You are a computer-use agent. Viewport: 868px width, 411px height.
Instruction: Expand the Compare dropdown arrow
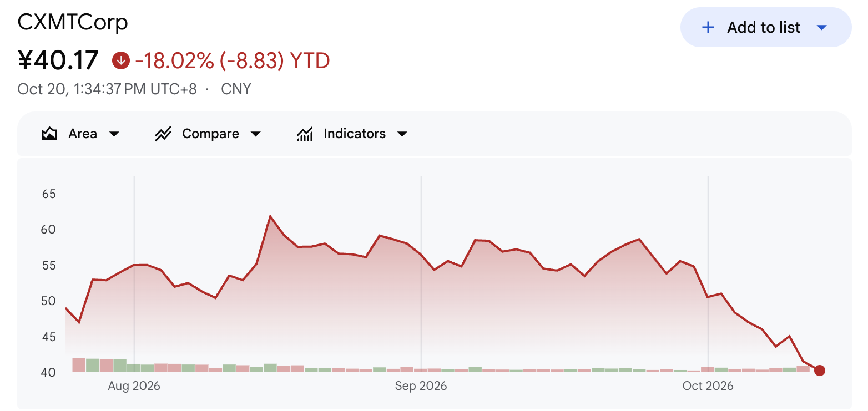[x=255, y=134]
